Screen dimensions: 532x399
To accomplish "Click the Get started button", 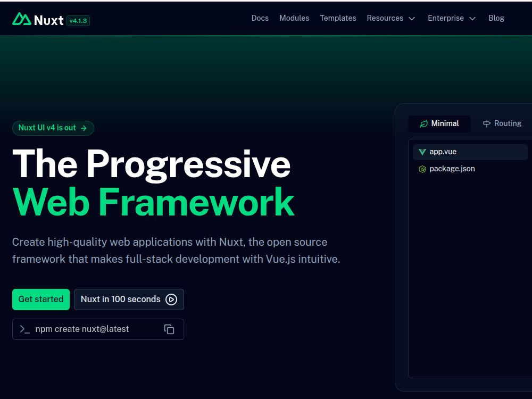I will click(x=41, y=299).
